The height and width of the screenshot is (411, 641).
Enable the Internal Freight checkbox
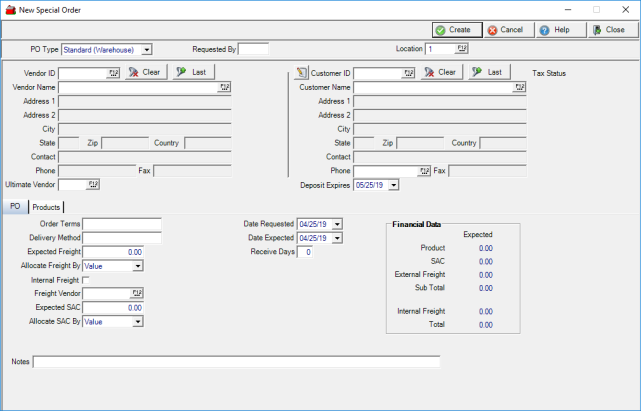coord(87,280)
